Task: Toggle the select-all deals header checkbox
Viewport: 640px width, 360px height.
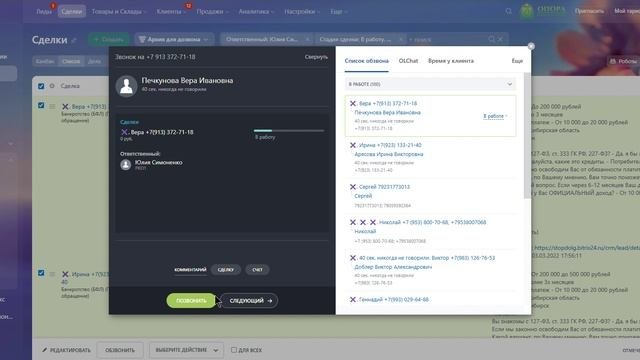Action: (41, 86)
